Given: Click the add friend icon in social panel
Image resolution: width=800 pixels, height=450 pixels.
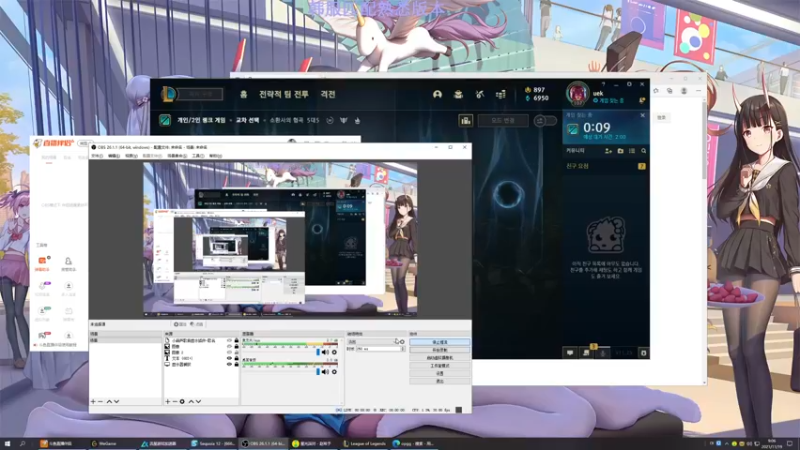Looking at the screenshot, I should [608, 151].
